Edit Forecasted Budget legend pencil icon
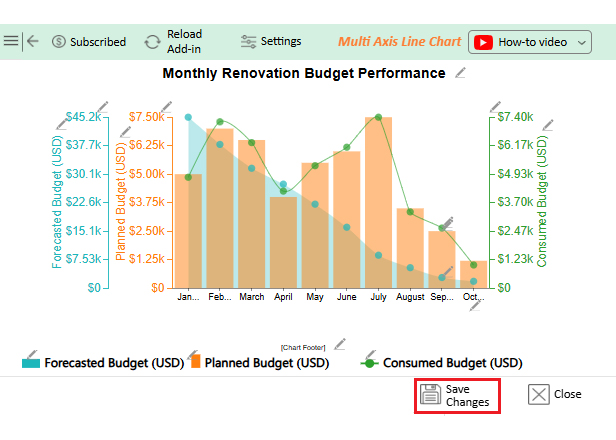 point(31,355)
